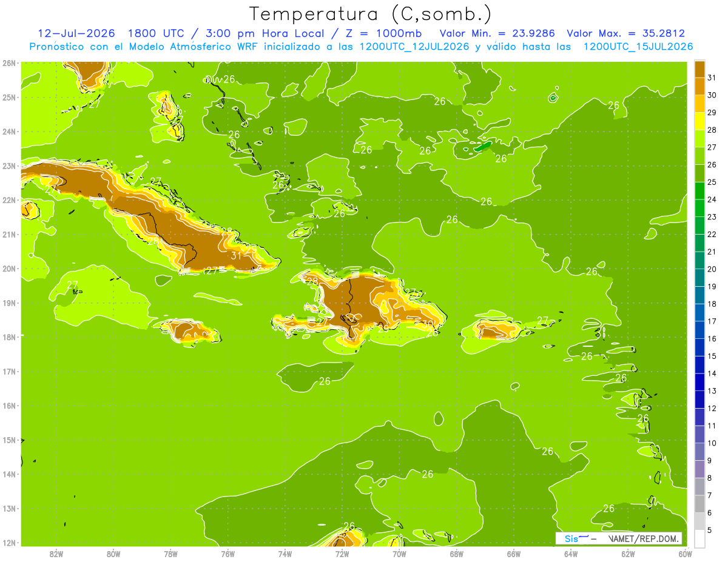The height and width of the screenshot is (562, 728).
Task: Click the '26' contour label just south of Haiti
Action: [325, 381]
